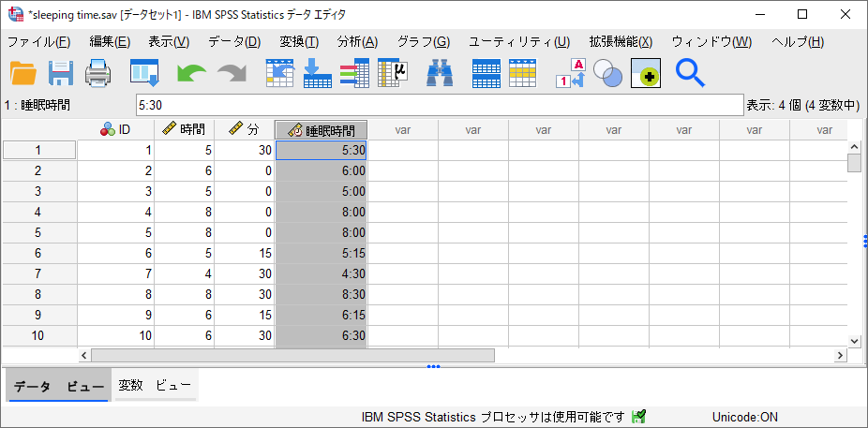This screenshot has width=868, height=428.
Task: Select the 睡眠時間 column header
Action: tap(322, 130)
